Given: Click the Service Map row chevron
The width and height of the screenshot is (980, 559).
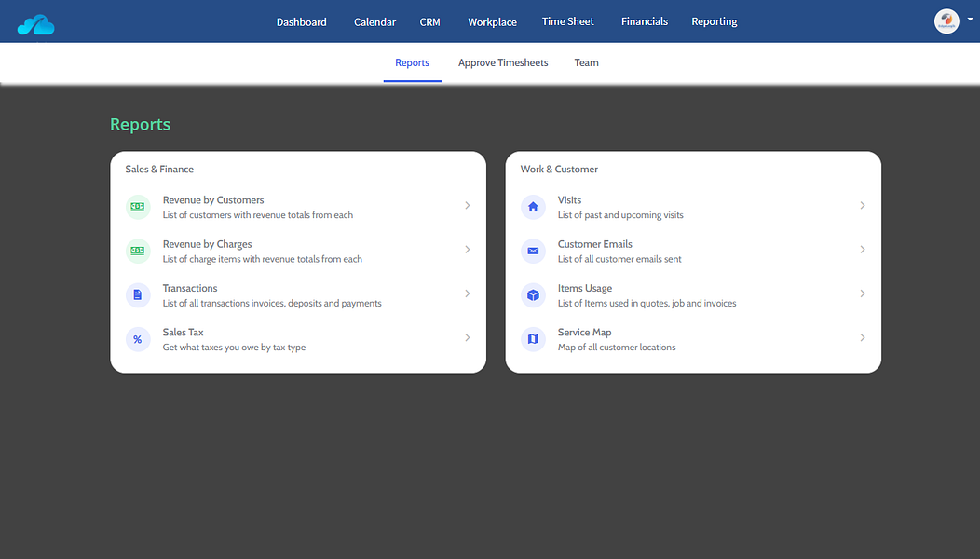Looking at the screenshot, I should pyautogui.click(x=863, y=337).
